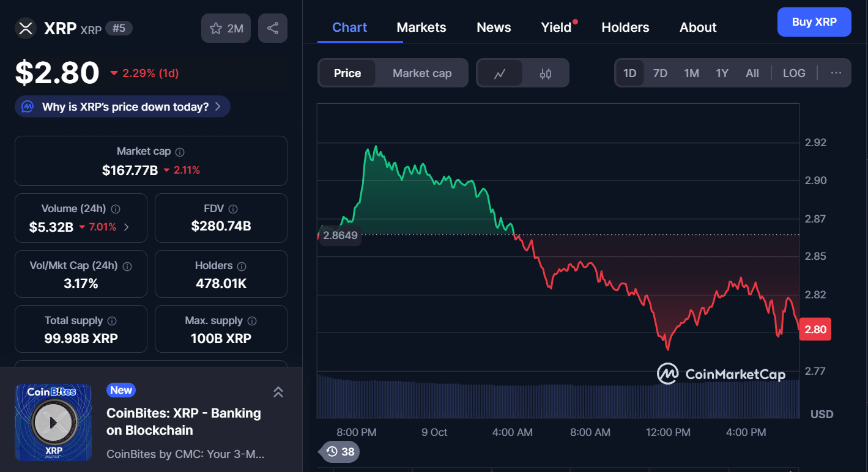Click the history clock icon badge
The height and width of the screenshot is (472, 868).
point(340,452)
